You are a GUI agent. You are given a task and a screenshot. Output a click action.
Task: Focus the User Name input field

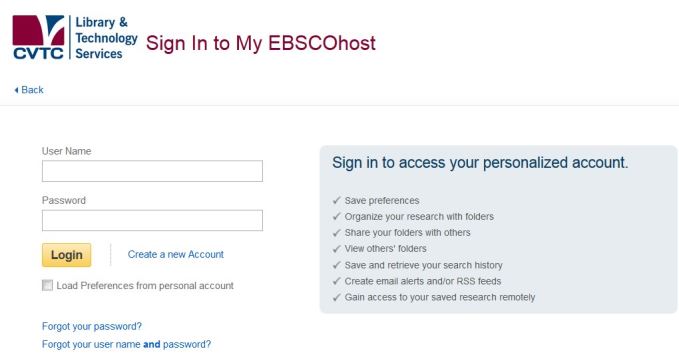(x=152, y=171)
